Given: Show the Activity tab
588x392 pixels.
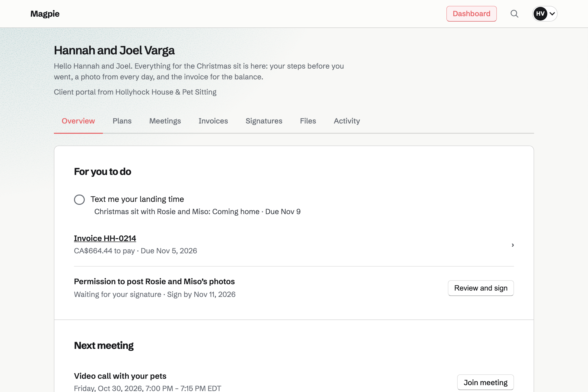Looking at the screenshot, I should pyautogui.click(x=347, y=121).
